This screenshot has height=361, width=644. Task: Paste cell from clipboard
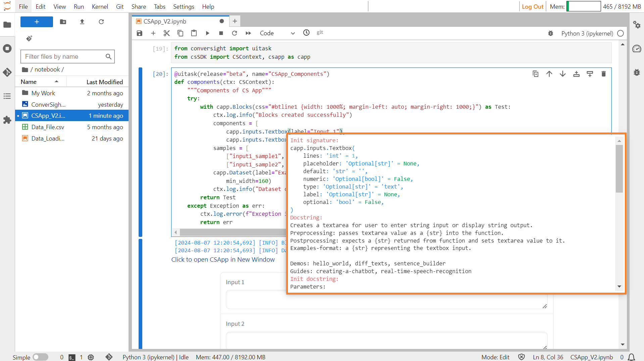pos(194,33)
